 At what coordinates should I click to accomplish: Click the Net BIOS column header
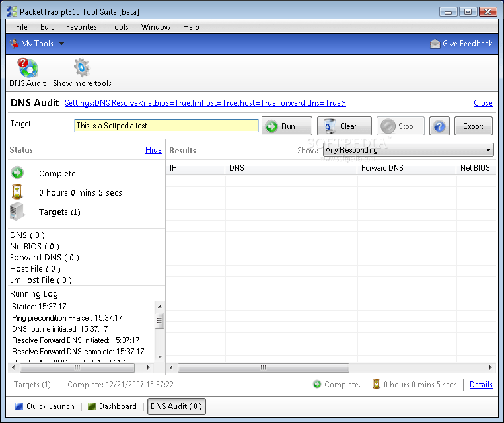tap(476, 168)
